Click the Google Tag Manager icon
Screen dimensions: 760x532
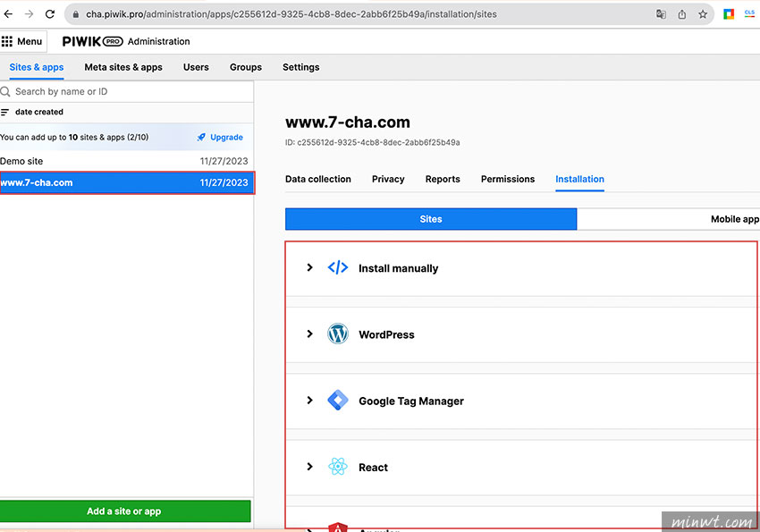pyautogui.click(x=337, y=401)
